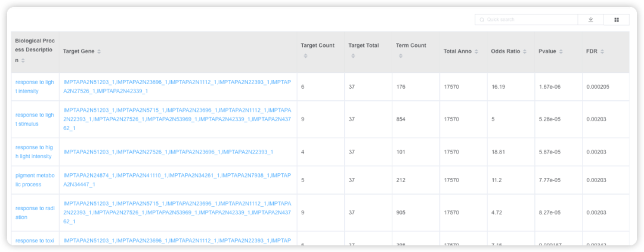Screen dimensions: 644x252
Task: Click target genes starting IMPTAPA2N24874_1
Action: pos(177,180)
